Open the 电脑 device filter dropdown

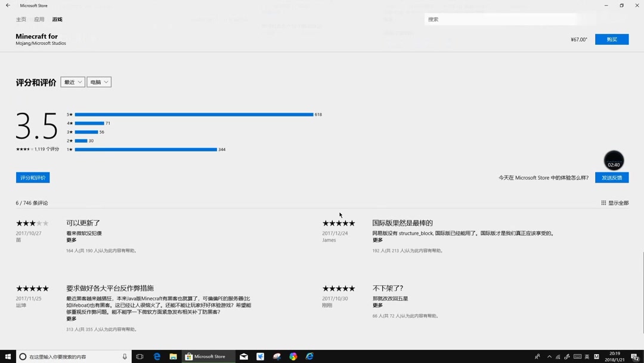(99, 82)
